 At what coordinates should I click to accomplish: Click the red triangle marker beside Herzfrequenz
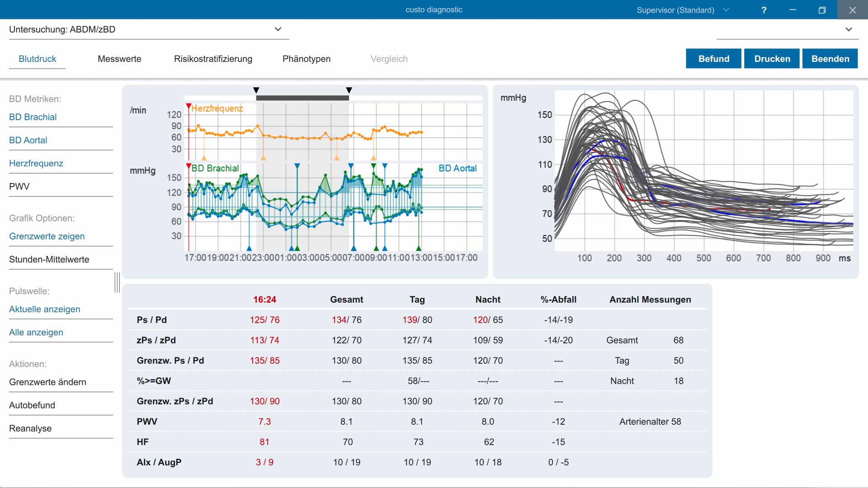point(189,106)
